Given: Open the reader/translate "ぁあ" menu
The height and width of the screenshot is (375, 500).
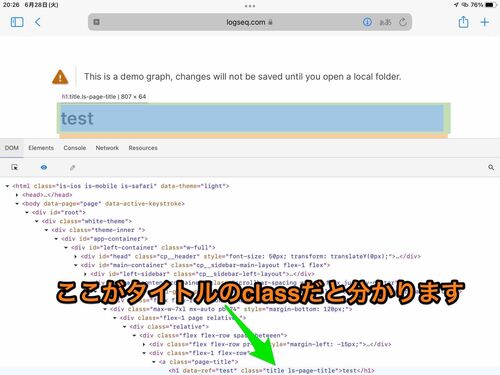Looking at the screenshot, I should (385, 22).
